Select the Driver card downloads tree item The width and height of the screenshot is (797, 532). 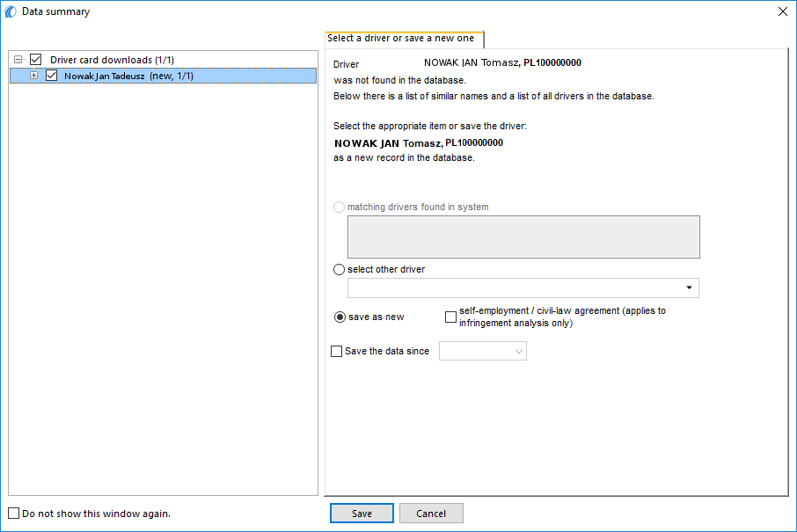click(112, 60)
